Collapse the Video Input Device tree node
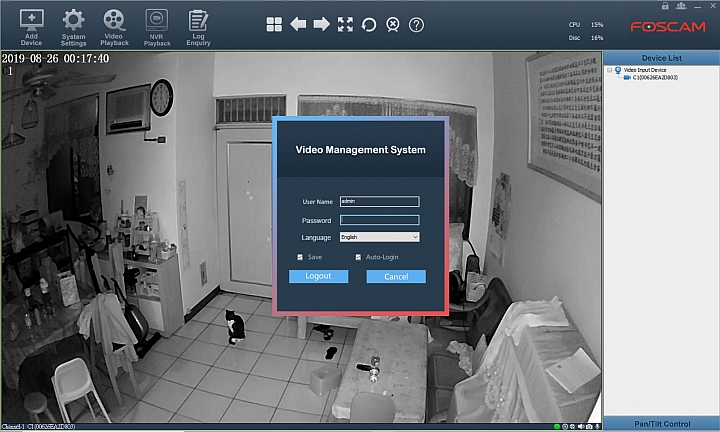The width and height of the screenshot is (720, 432). coord(609,70)
